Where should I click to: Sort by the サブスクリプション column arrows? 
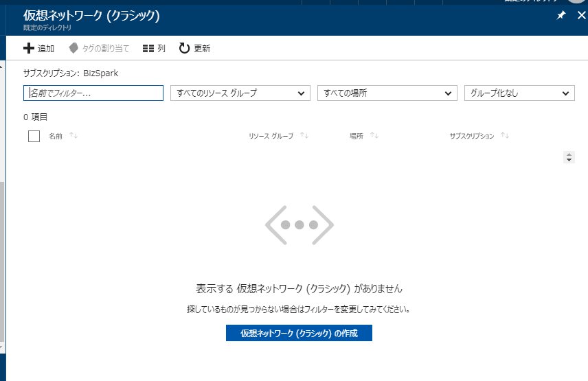click(x=505, y=136)
